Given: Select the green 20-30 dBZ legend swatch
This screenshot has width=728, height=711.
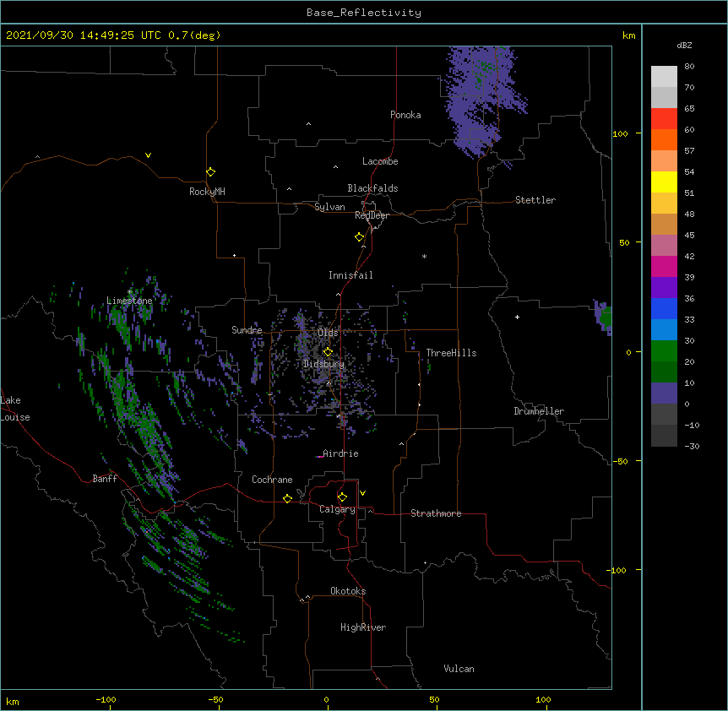Looking at the screenshot, I should point(664,351).
